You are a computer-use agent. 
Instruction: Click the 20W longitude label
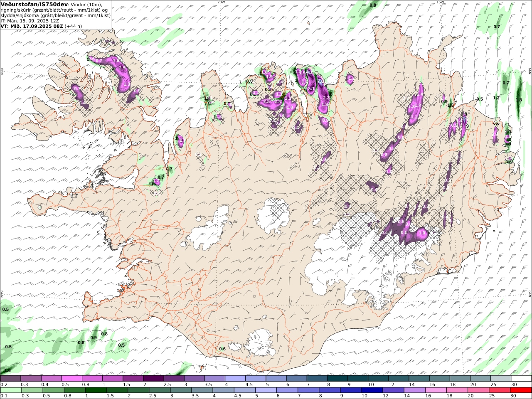coord(221,2)
